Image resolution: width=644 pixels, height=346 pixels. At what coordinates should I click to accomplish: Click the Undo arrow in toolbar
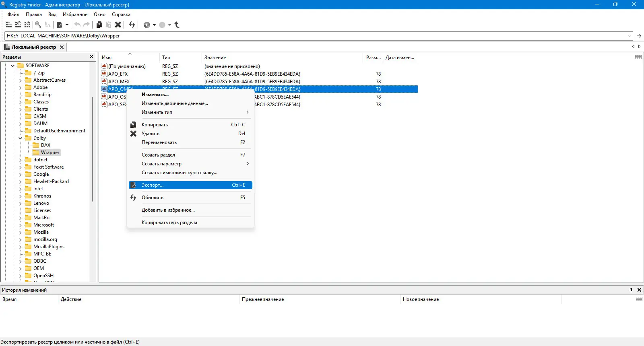coord(77,25)
